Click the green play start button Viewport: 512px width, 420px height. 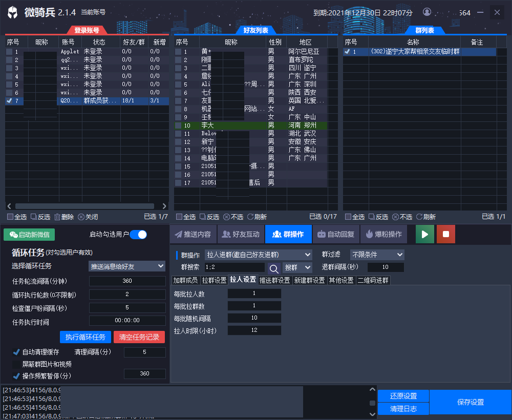pyautogui.click(x=424, y=234)
